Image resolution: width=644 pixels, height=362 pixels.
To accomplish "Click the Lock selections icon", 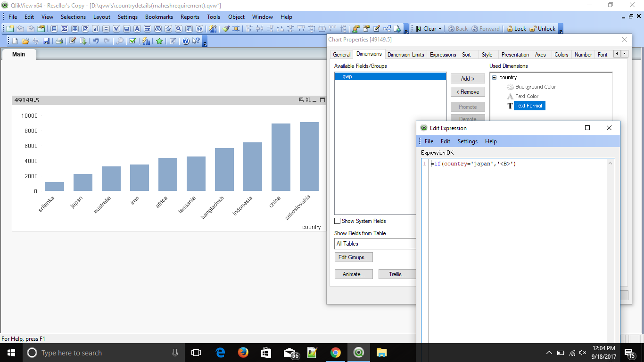I will (x=516, y=29).
